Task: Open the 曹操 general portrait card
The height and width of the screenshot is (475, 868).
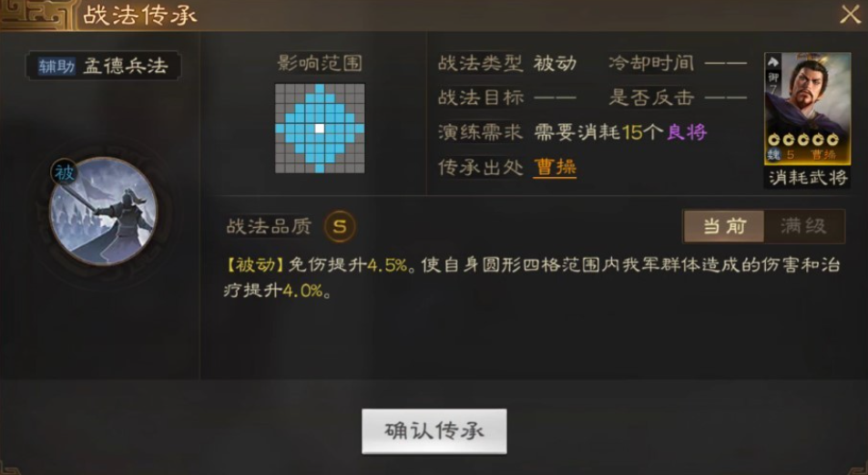Action: point(808,109)
